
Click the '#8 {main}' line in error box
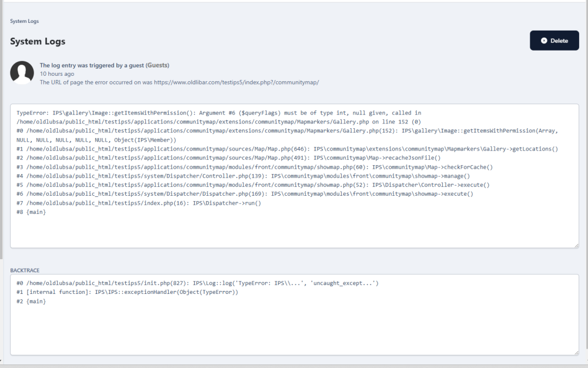coord(31,212)
